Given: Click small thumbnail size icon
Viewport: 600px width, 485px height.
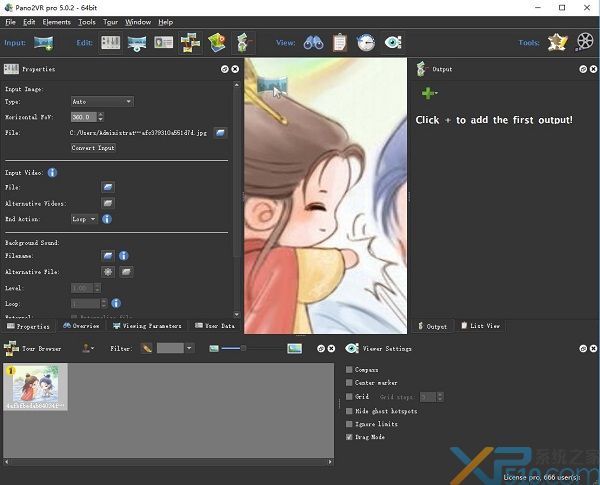Looking at the screenshot, I should tap(214, 348).
